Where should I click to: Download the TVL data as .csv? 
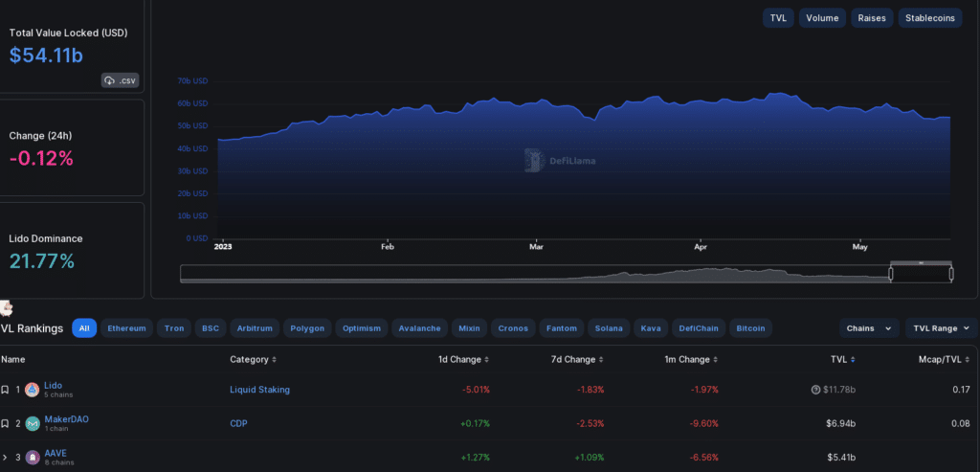pos(121,80)
